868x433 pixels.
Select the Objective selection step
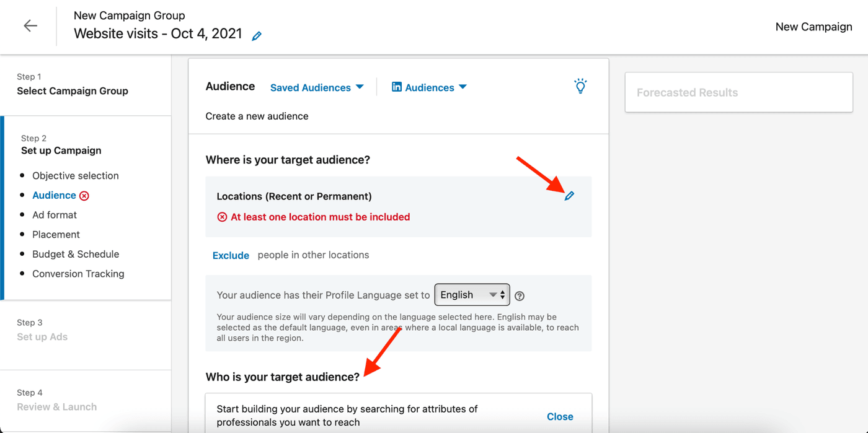[x=75, y=175]
